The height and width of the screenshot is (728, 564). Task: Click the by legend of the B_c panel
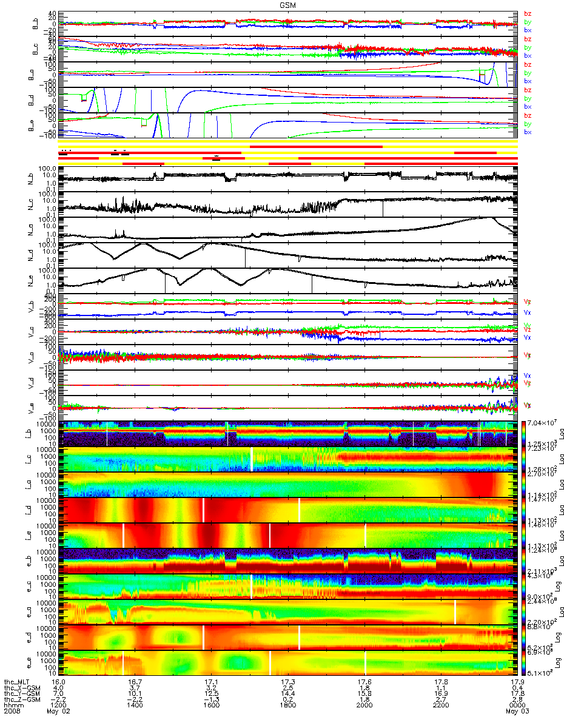click(528, 47)
